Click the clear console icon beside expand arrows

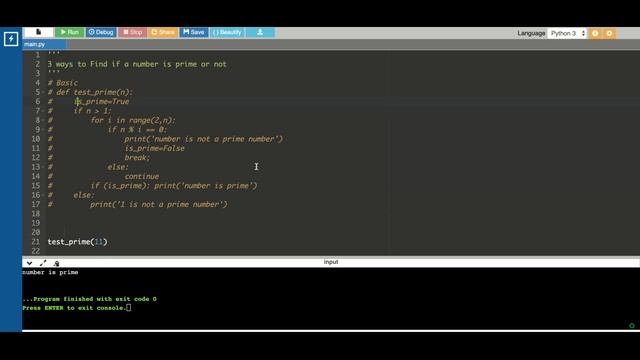[56, 263]
